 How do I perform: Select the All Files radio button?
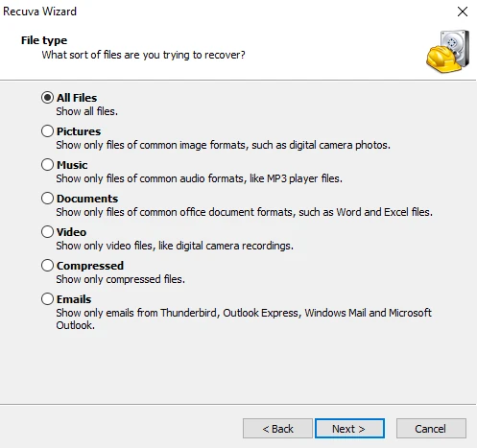click(47, 98)
